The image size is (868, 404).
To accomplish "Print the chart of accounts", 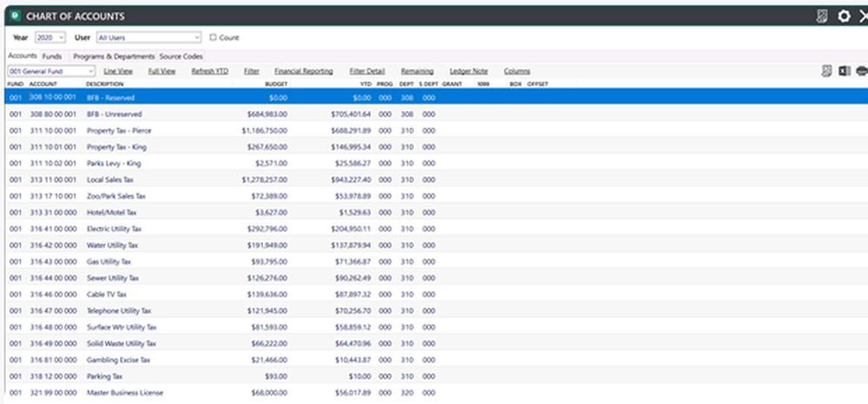I will [862, 71].
